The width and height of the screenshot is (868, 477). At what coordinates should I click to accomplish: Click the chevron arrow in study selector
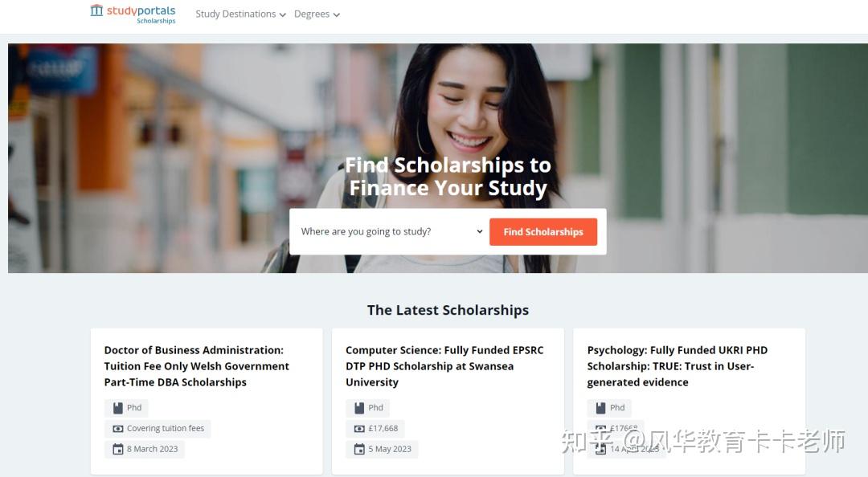480,231
